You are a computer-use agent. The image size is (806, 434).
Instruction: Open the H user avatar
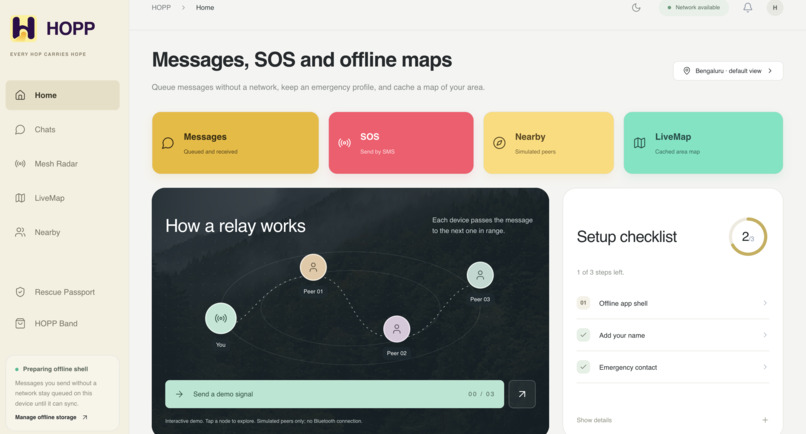pyautogui.click(x=775, y=8)
